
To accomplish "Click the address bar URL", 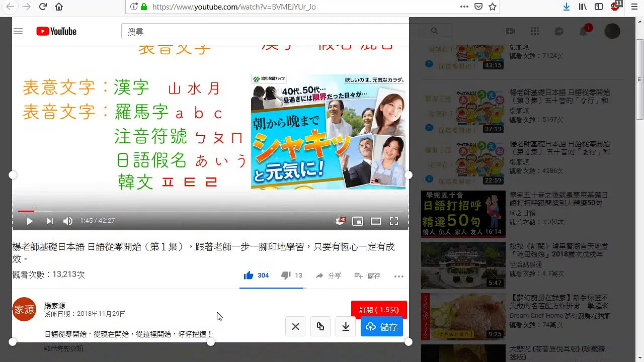I will tap(234, 7).
